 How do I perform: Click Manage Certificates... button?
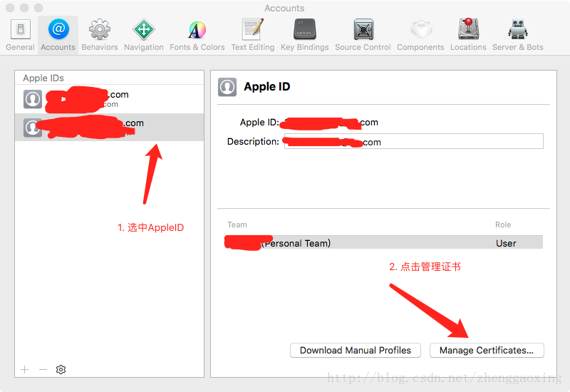click(487, 350)
